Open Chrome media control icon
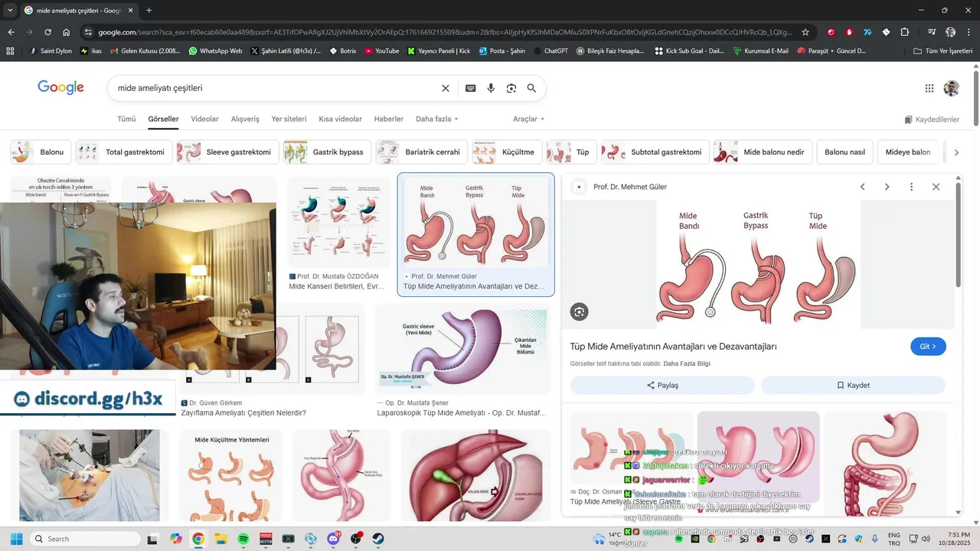The width and height of the screenshot is (980, 551). coord(932,32)
